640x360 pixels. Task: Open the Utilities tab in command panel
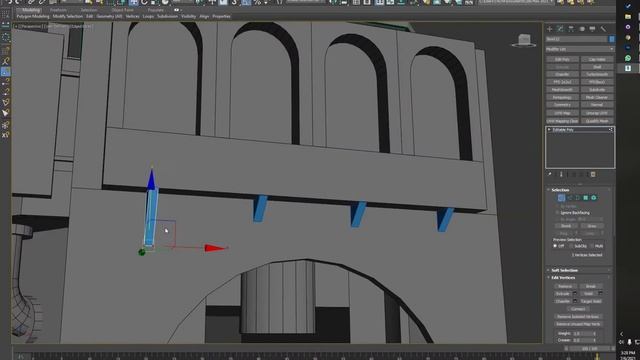[x=603, y=29]
